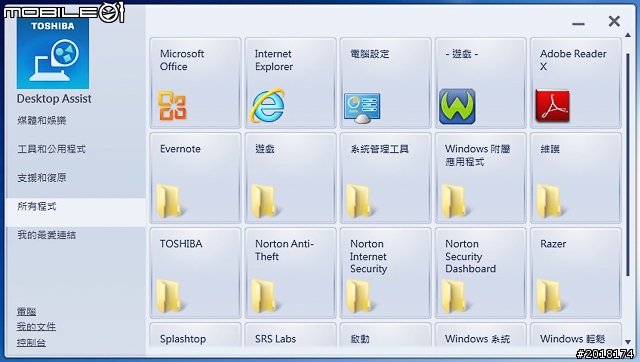
Task: Open the 電腦設定 control panel icon
Action: pyautogui.click(x=362, y=108)
